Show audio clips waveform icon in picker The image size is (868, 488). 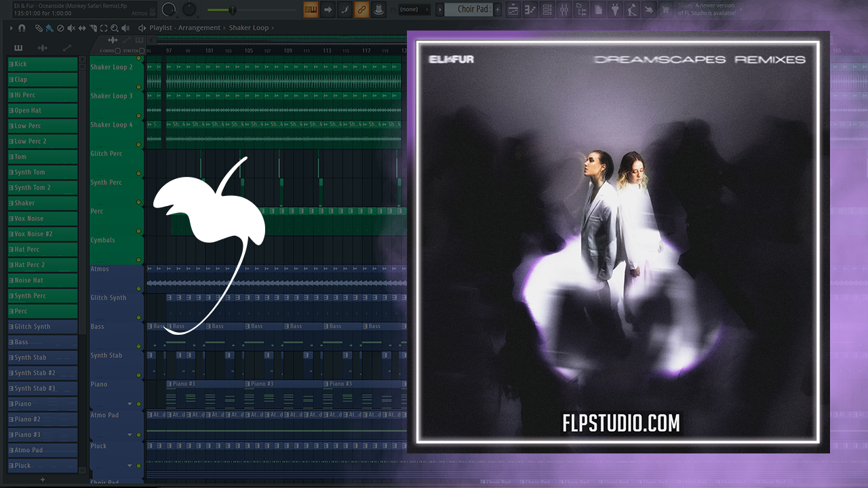[43, 48]
